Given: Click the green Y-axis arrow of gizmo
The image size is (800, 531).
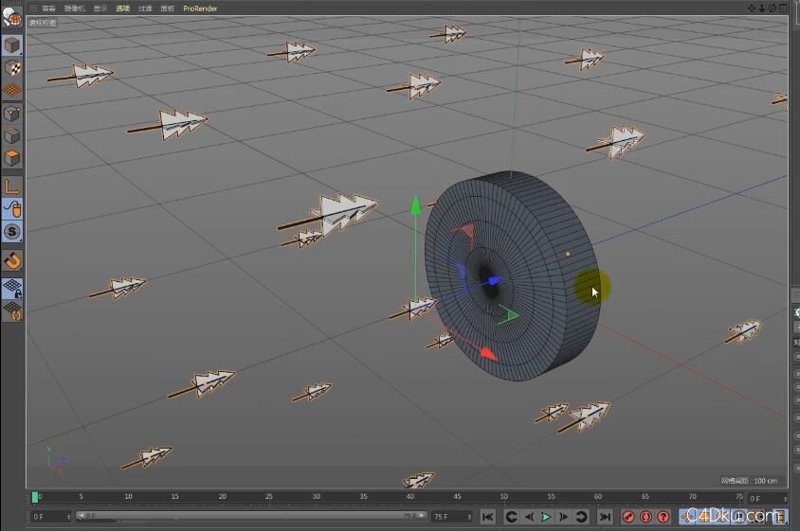Looking at the screenshot, I should (416, 205).
